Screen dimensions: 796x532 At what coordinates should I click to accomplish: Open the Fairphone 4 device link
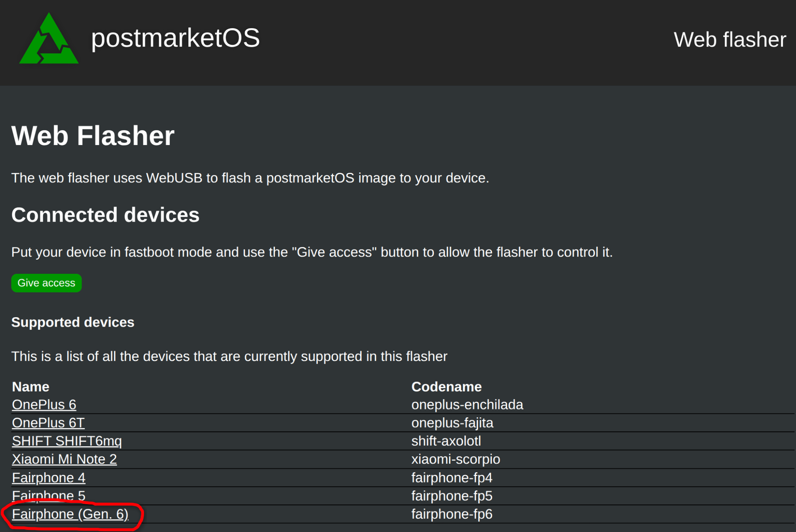coord(49,477)
